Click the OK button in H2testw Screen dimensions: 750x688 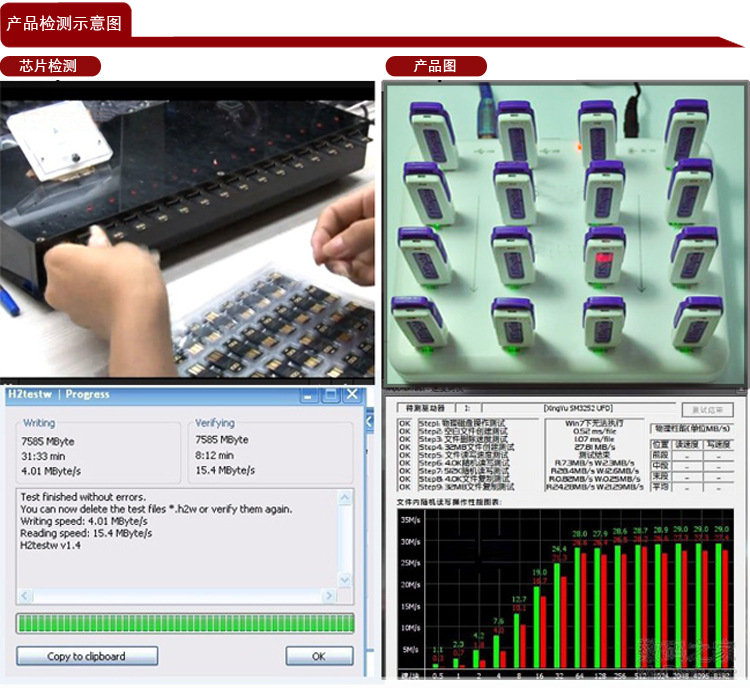coord(319,656)
